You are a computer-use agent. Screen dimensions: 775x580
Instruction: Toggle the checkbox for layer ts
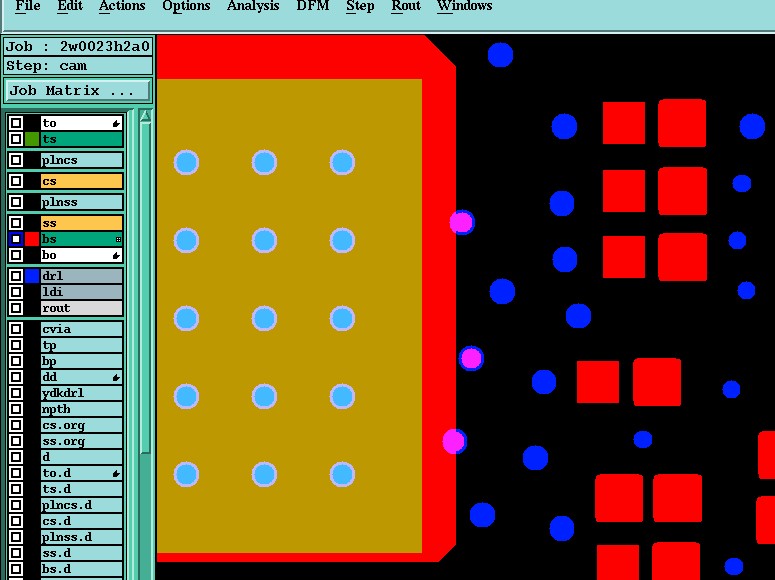pyautogui.click(x=16, y=139)
